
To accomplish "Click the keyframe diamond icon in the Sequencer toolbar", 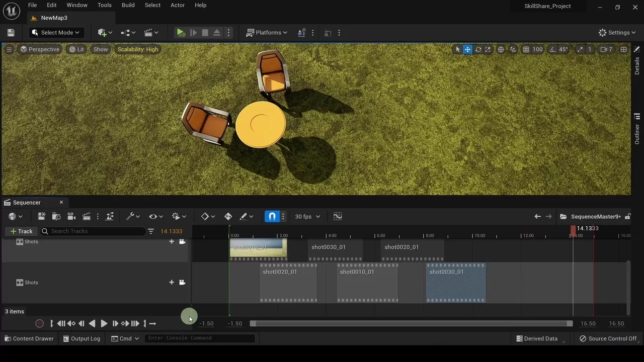I will 205,216.
